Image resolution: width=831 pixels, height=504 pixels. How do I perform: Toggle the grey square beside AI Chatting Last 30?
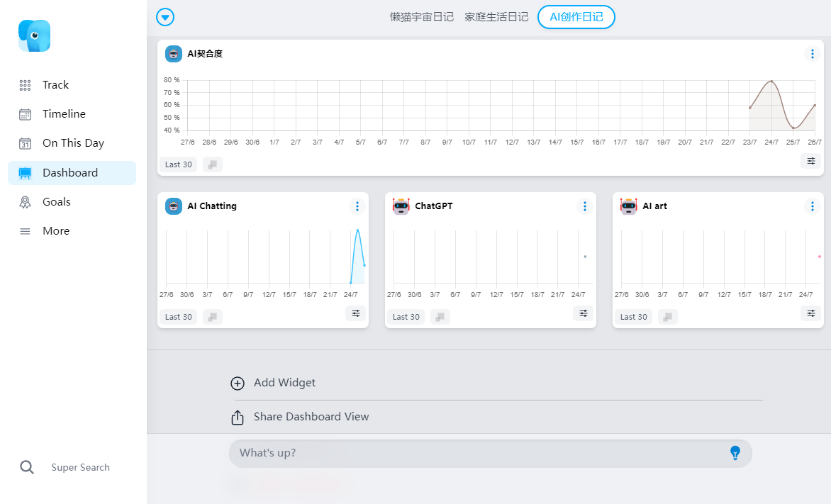click(x=213, y=317)
